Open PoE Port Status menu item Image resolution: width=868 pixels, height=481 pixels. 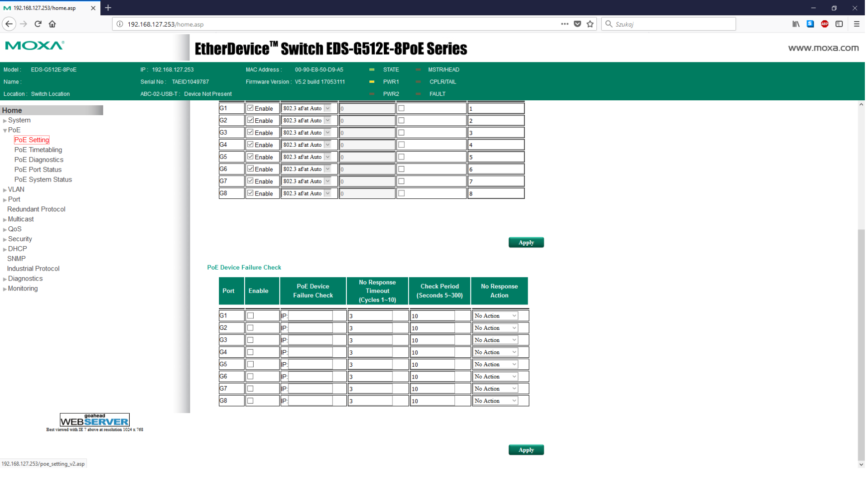(x=38, y=170)
